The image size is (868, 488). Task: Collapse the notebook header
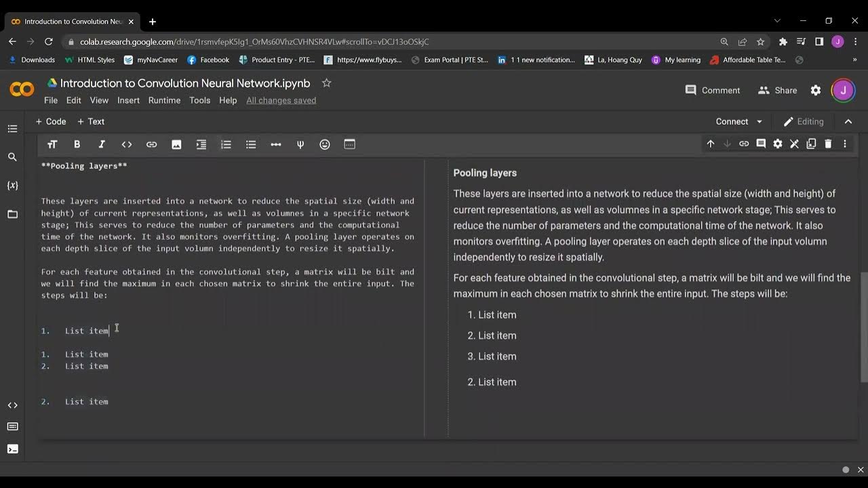(848, 122)
